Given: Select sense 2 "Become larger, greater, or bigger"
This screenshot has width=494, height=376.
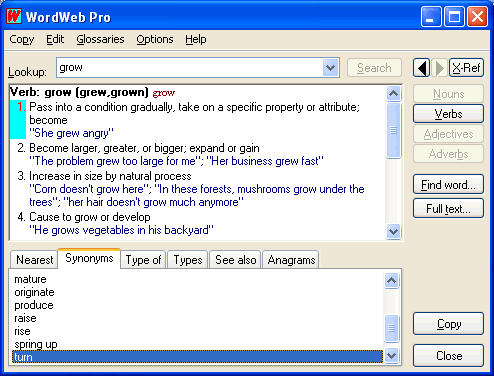Looking at the screenshot, I should (144, 148).
